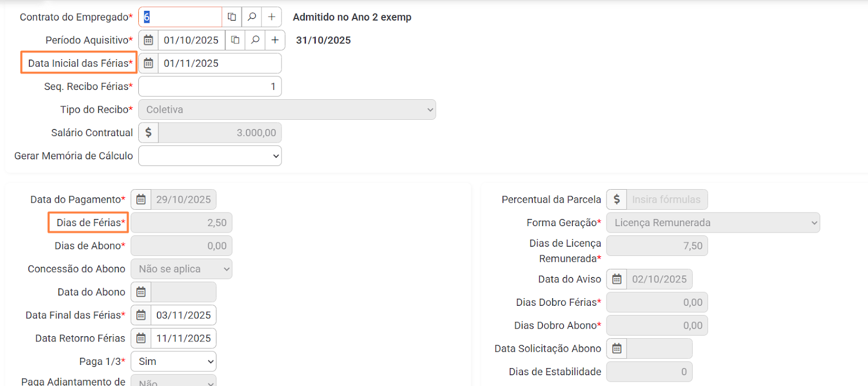
Task: Expand Gerar Memória de Cálculo dropdown
Action: pyautogui.click(x=210, y=156)
